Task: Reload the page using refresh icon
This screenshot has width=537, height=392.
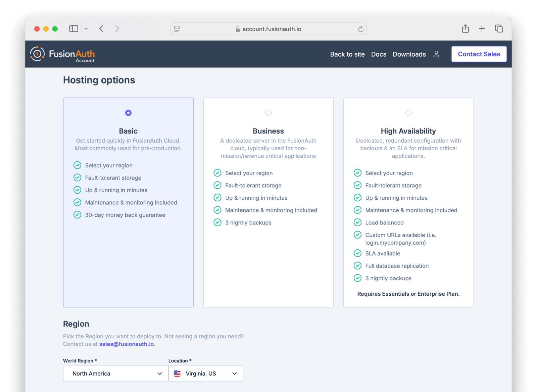Action: [x=360, y=29]
